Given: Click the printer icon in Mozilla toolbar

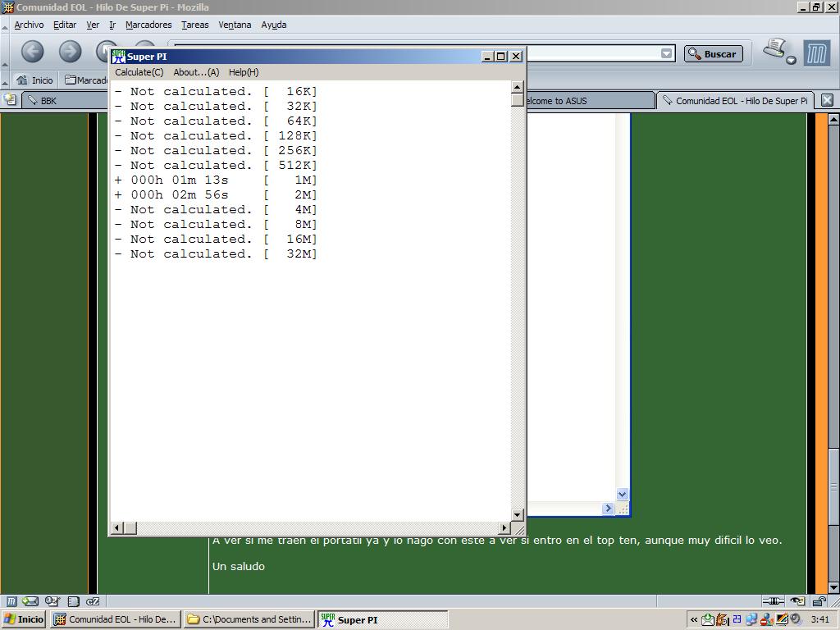Looking at the screenshot, I should click(774, 49).
